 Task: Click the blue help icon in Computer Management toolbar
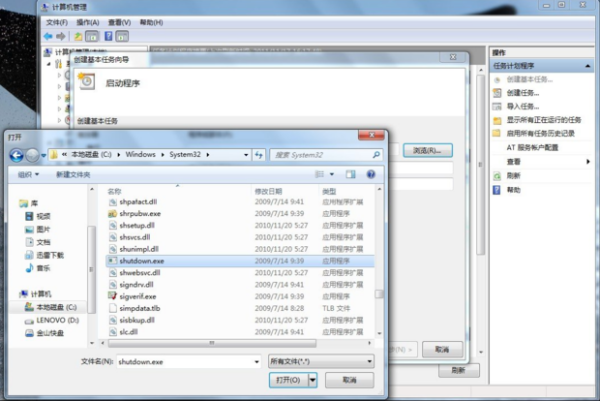point(109,36)
